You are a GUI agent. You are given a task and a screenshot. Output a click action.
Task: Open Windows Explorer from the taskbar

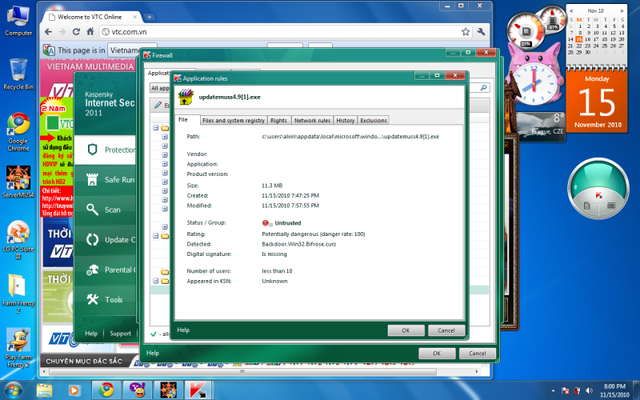pos(44,390)
